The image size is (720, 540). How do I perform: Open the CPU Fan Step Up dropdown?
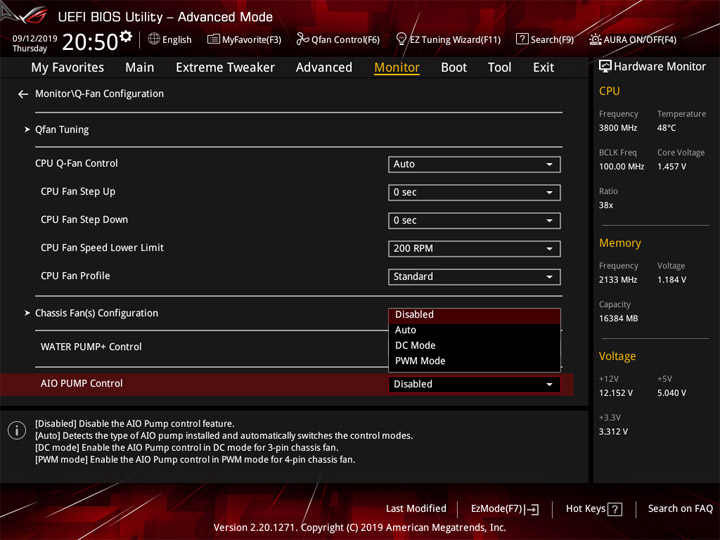[x=474, y=192]
